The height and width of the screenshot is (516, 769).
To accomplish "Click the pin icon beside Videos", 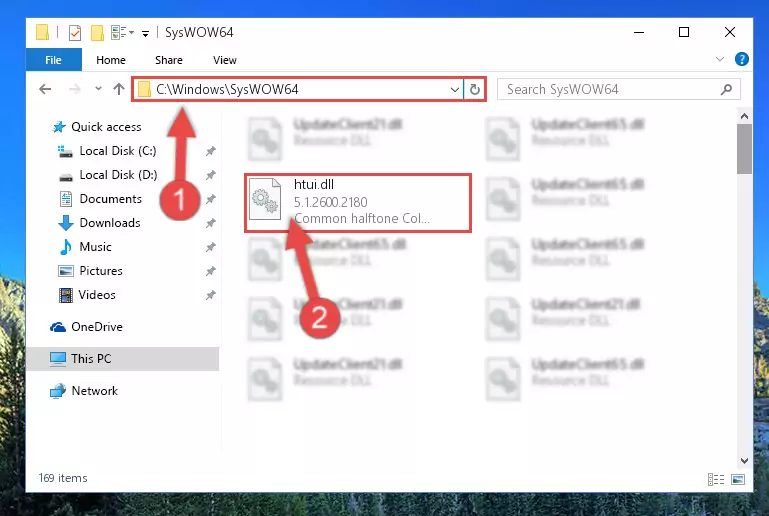I will 210,295.
